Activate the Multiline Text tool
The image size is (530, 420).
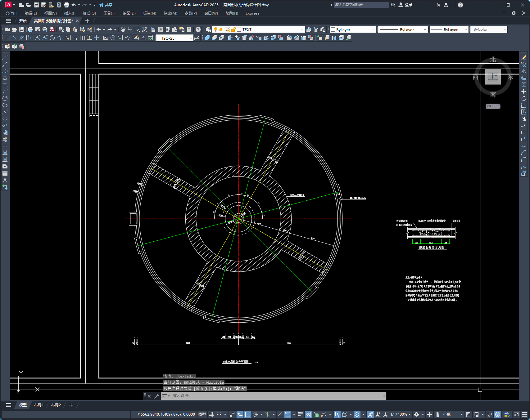click(x=5, y=180)
